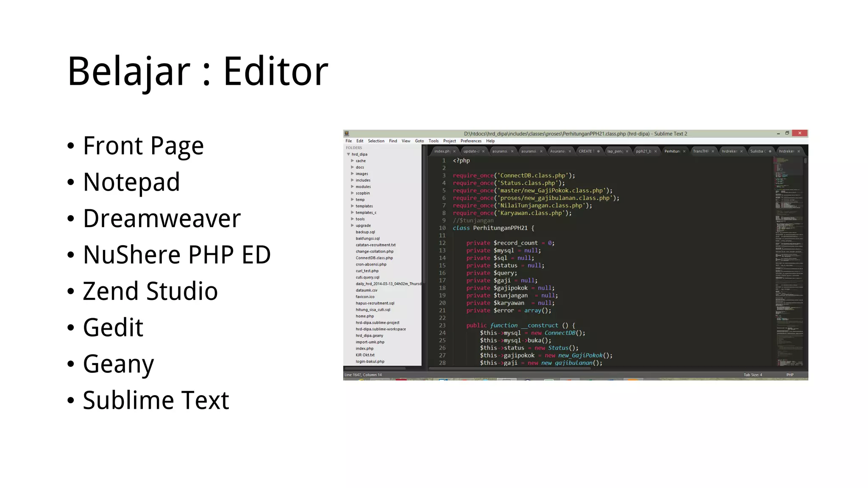Open the Preferences menu
The width and height of the screenshot is (868, 488).
click(471, 141)
